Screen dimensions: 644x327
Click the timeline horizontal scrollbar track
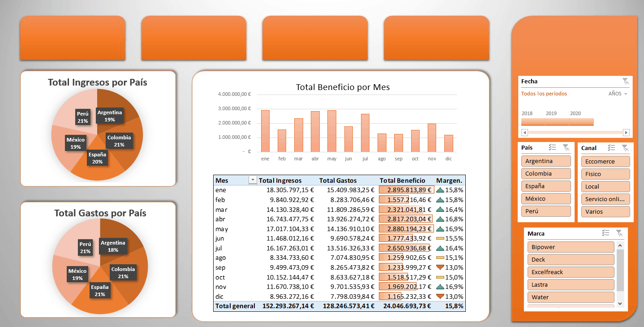(575, 133)
